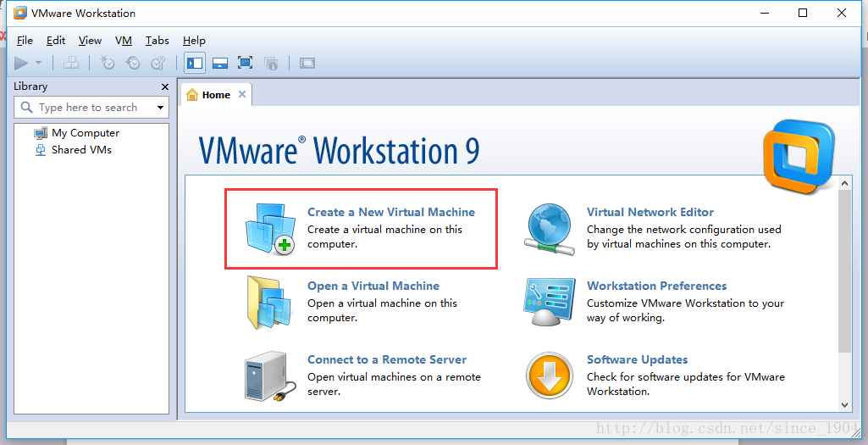Click the text 'Create a virtual machine on this computer.'
Screen dimensions: 868x445
(x=384, y=236)
